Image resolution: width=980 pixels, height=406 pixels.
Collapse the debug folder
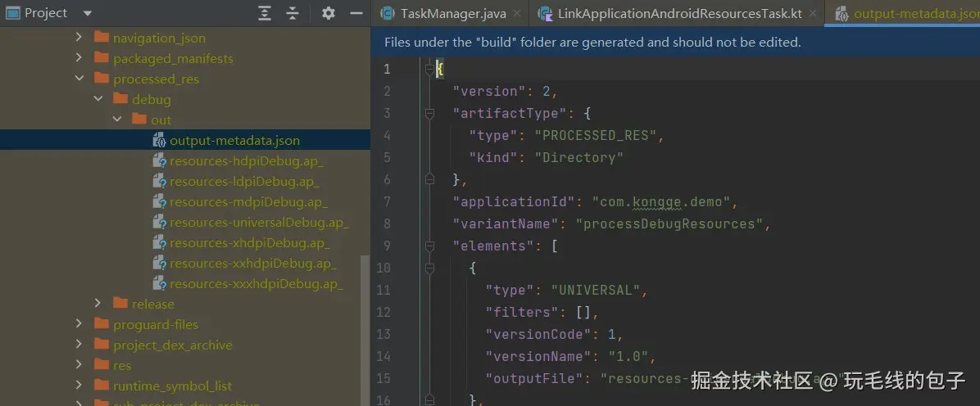(98, 99)
